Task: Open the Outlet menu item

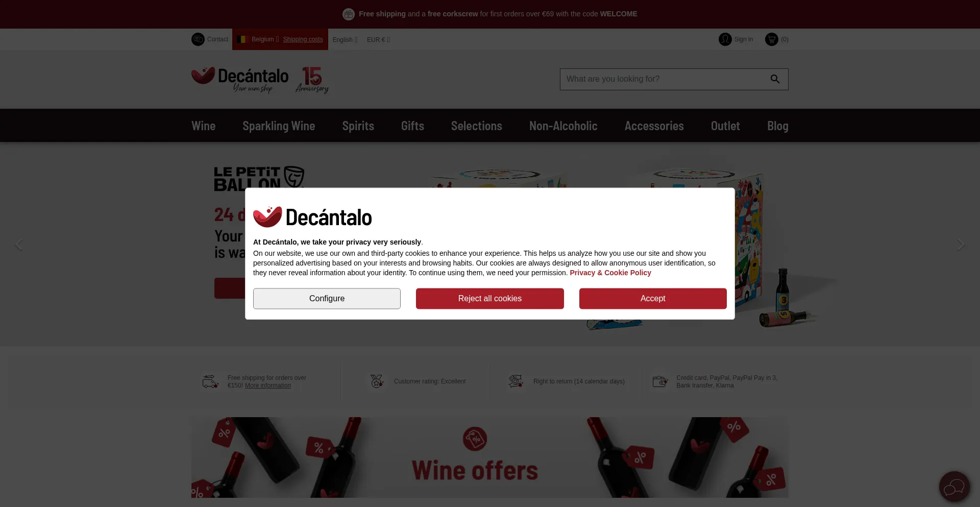Action: click(x=725, y=126)
